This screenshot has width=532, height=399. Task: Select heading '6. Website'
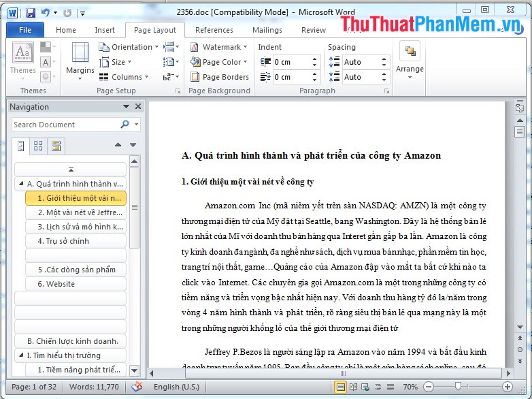[76, 284]
